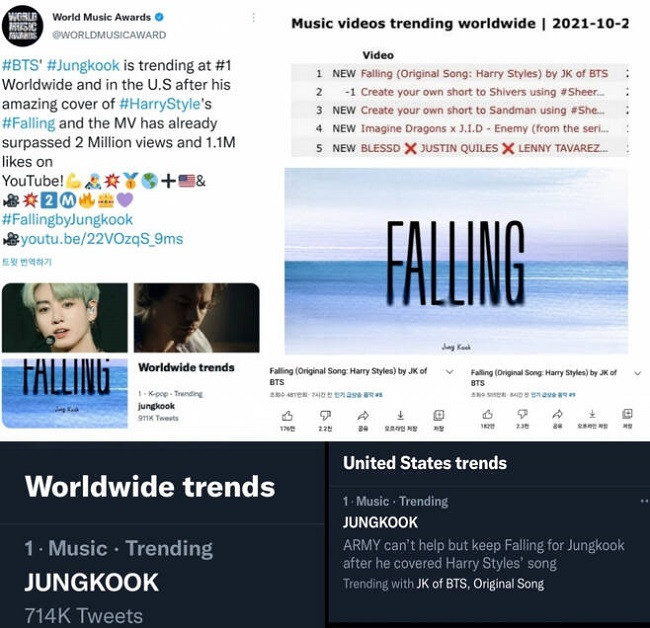The height and width of the screenshot is (628, 650).
Task: Open the tweet's three-dot options menu
Action: pyautogui.click(x=254, y=17)
